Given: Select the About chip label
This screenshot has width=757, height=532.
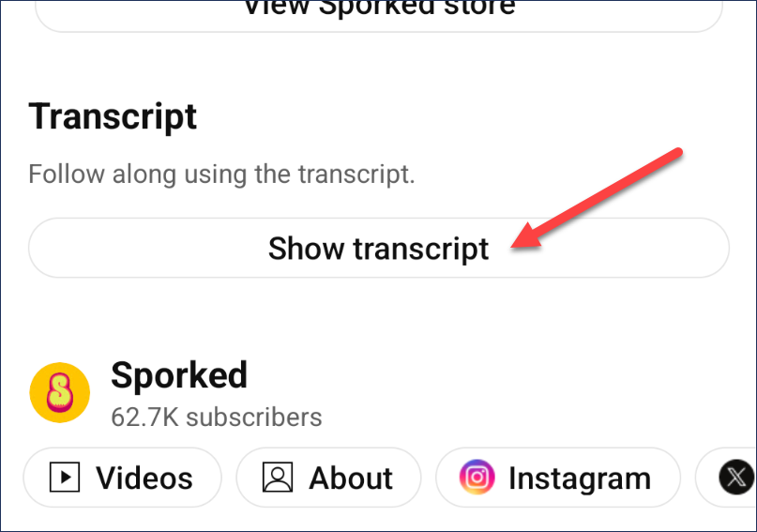Looking at the screenshot, I should point(351,479).
